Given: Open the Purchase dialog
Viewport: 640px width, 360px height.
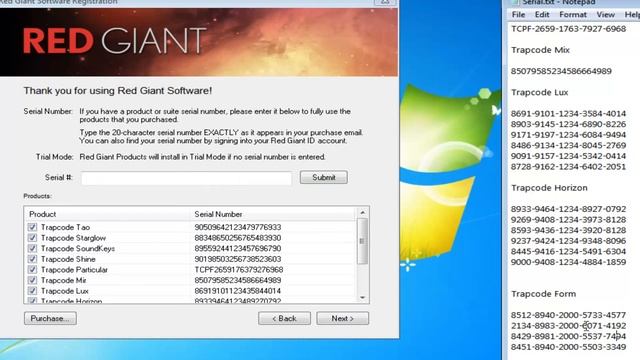Looking at the screenshot, I should pyautogui.click(x=50, y=318).
